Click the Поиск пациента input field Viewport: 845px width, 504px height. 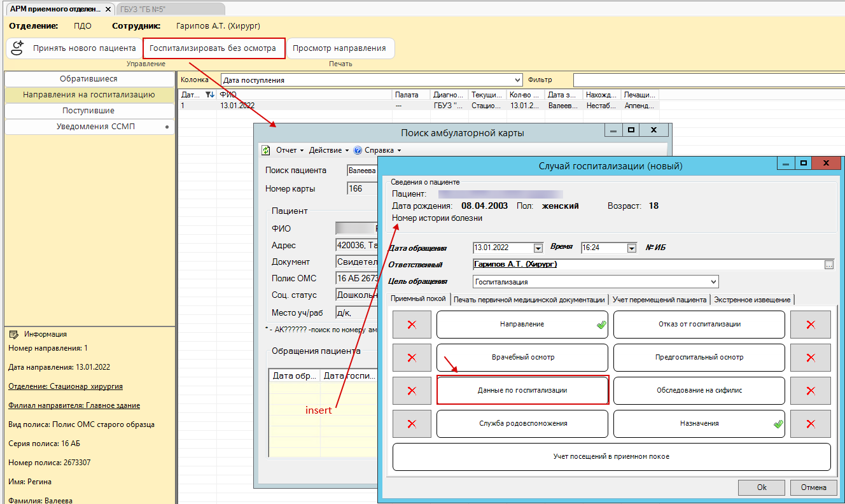pyautogui.click(x=363, y=171)
